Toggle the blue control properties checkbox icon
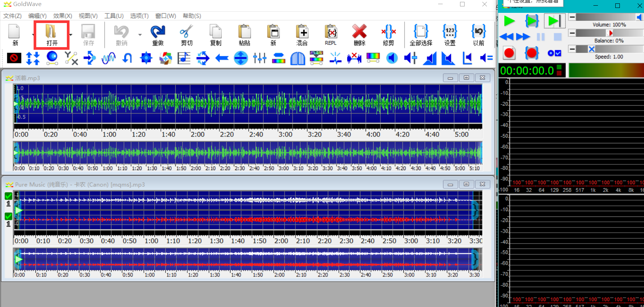The height and width of the screenshot is (307, 644). (554, 53)
